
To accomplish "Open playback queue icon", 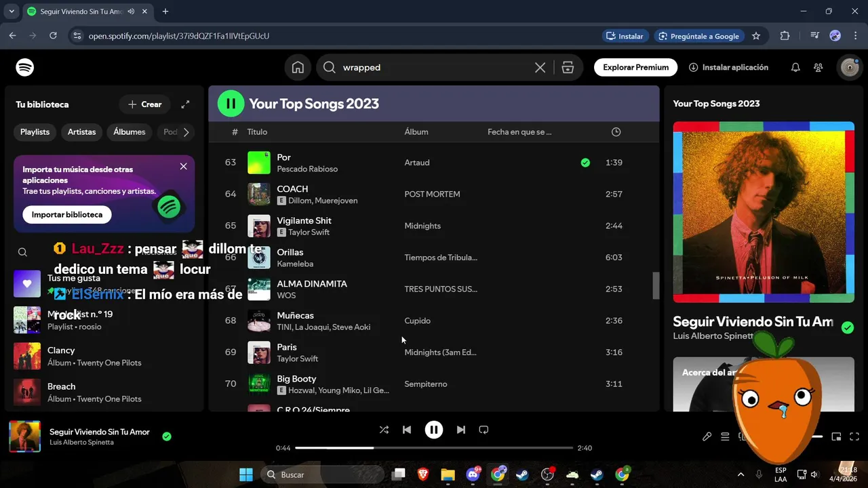I will 725,436.
